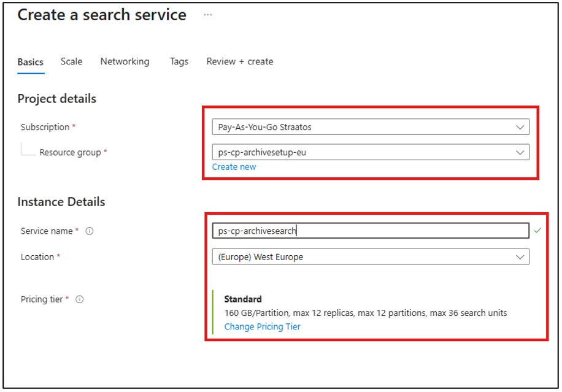Viewport: 562px width, 392px height.
Task: Click the Create new resource group link
Action: pos(234,167)
